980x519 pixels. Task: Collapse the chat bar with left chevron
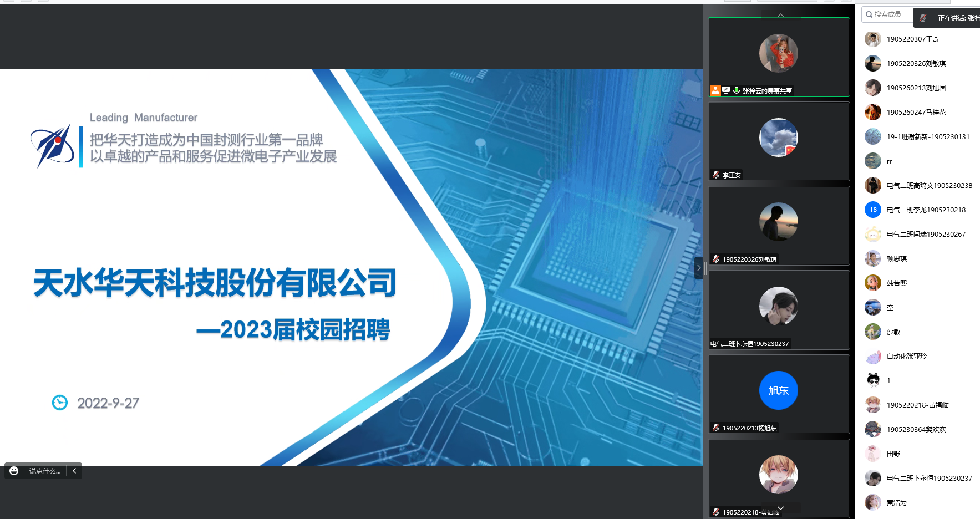pos(74,471)
